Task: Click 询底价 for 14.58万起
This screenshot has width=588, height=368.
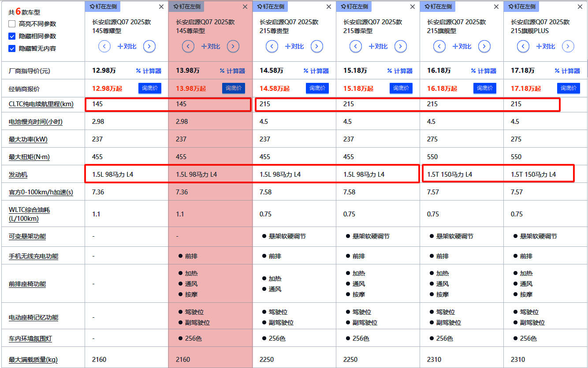Action: tap(317, 88)
